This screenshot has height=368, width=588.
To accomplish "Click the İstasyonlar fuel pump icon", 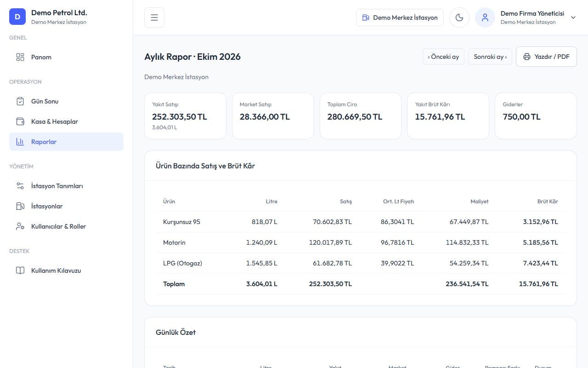I will point(20,206).
